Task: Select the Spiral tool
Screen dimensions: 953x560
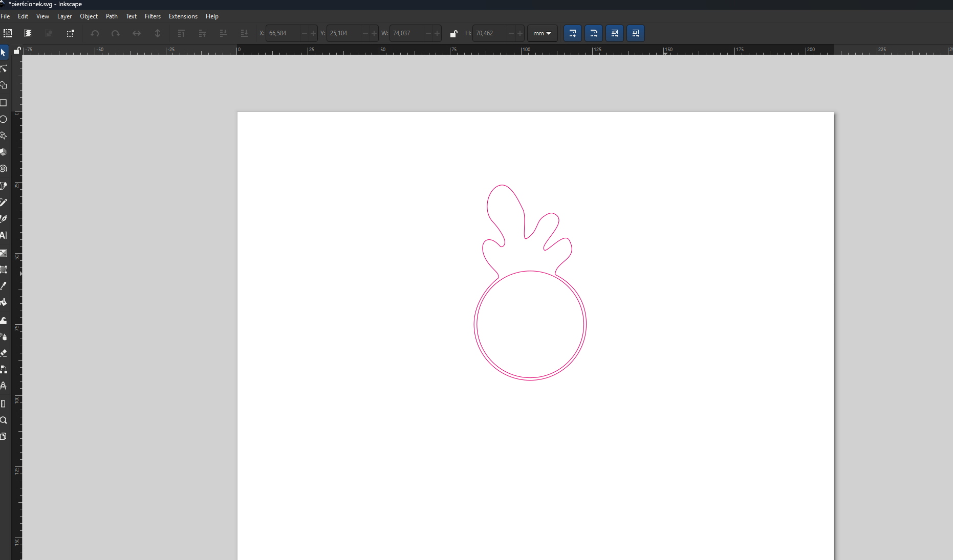Action: 4,169
